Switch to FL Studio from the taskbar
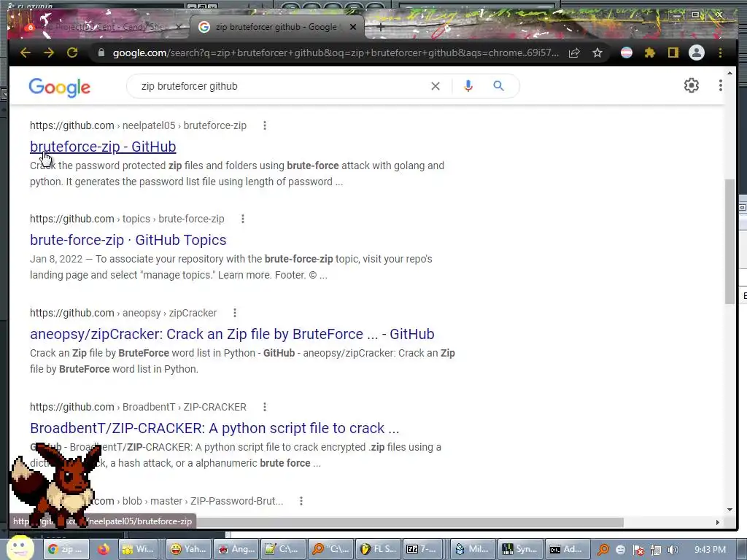The image size is (747, 560). click(378, 549)
